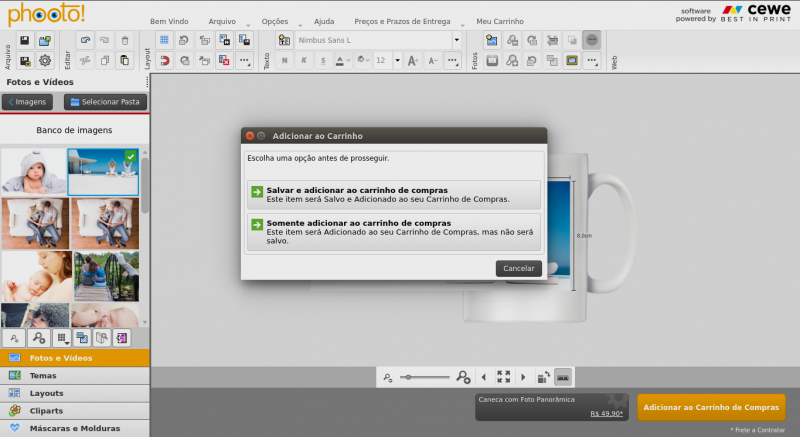
Task: Open the Arquivo menu
Action: 222,21
